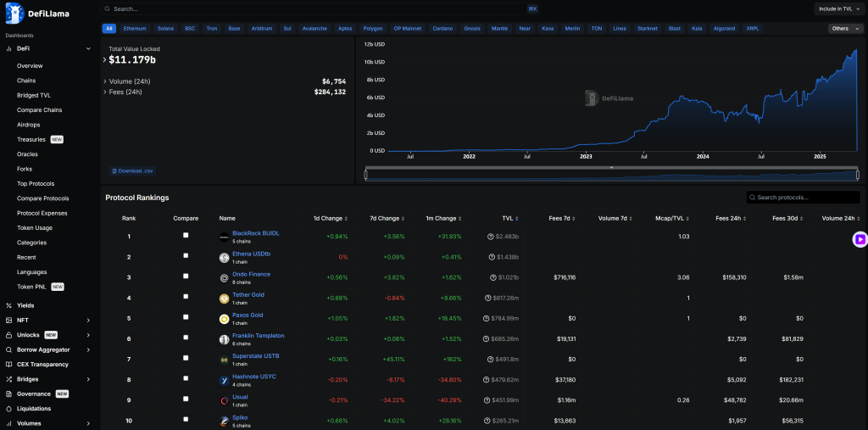The height and width of the screenshot is (430, 868).
Task: Expand the Volume (24h) row
Action: (x=104, y=81)
